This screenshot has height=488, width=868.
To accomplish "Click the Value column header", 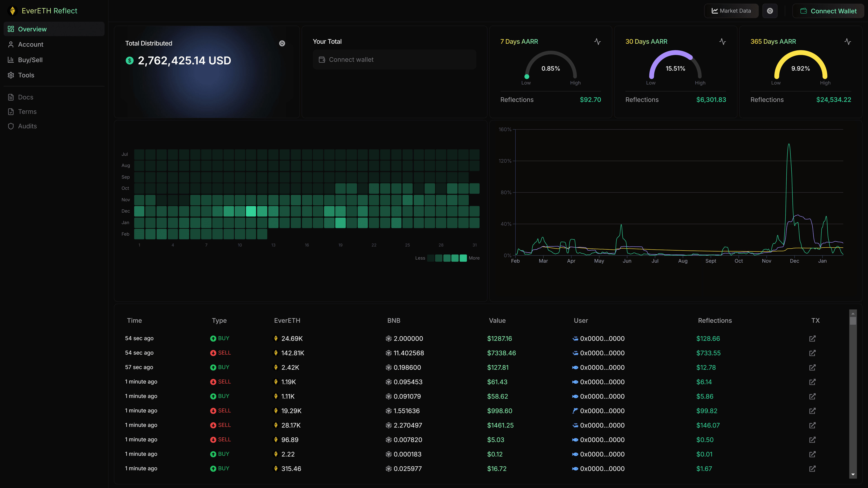I will coord(497,321).
